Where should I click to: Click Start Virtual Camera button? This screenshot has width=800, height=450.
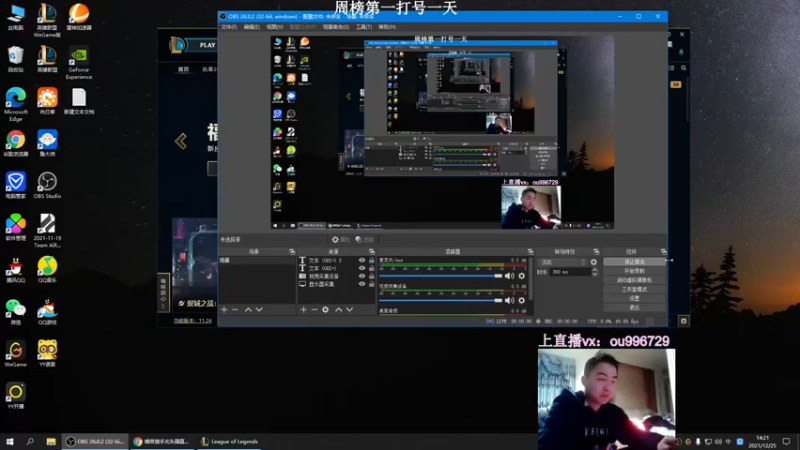click(x=634, y=280)
